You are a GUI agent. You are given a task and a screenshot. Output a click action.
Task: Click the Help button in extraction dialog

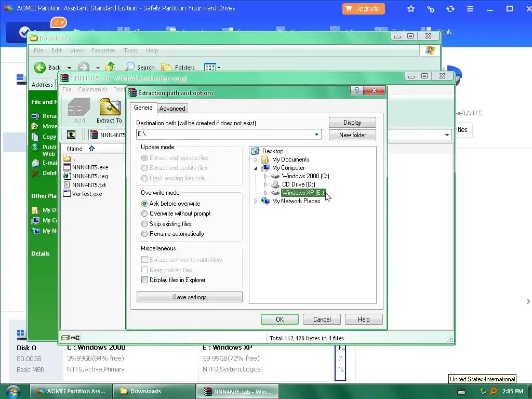click(x=364, y=320)
